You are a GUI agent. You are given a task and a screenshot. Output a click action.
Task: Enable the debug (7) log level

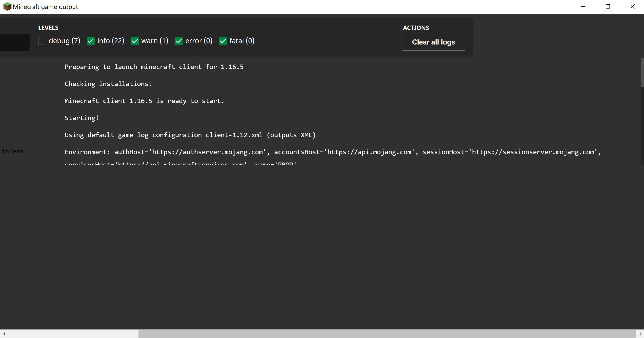click(x=42, y=41)
